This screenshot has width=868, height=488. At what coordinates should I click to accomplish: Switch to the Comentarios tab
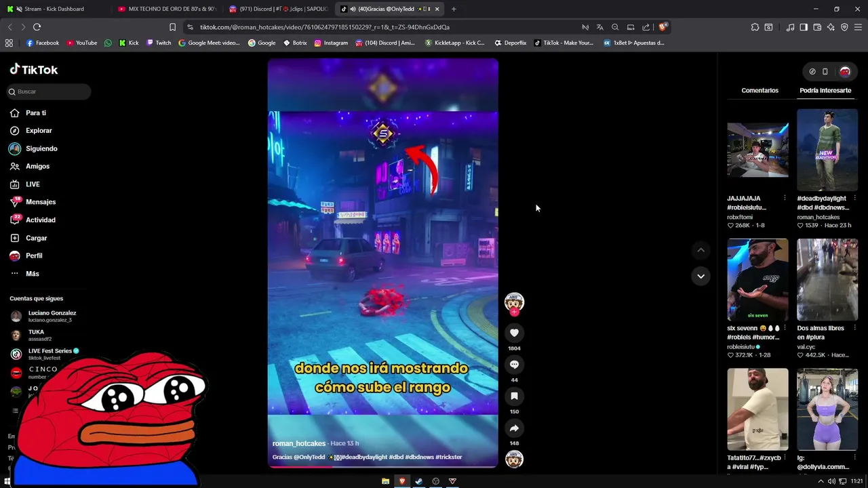[x=759, y=90]
